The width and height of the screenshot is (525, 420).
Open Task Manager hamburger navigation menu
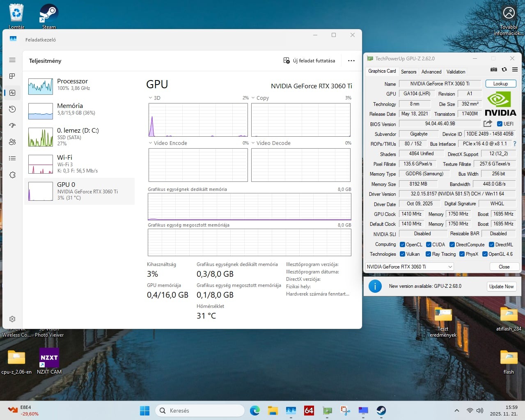12,60
